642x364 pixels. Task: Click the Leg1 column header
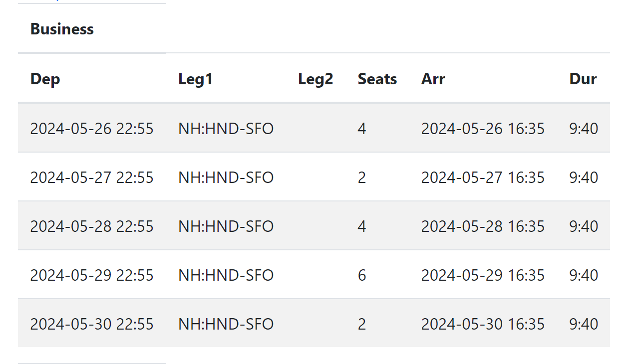pos(195,79)
